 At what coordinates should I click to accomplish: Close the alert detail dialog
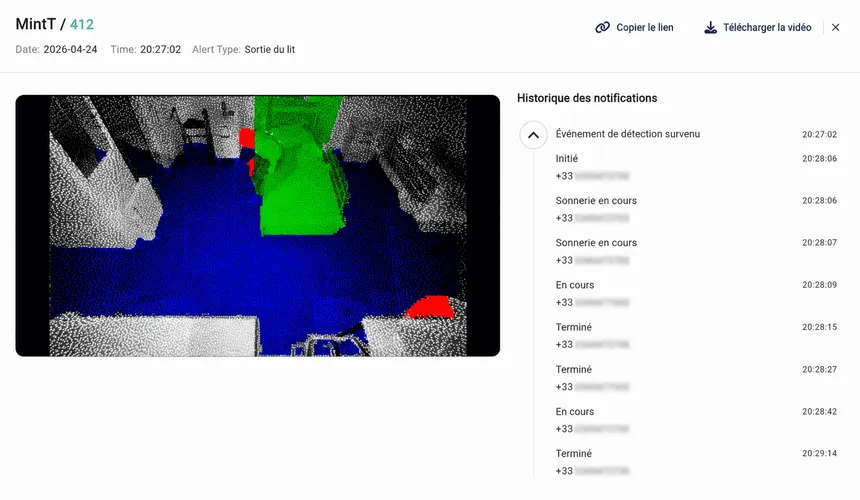[835, 27]
